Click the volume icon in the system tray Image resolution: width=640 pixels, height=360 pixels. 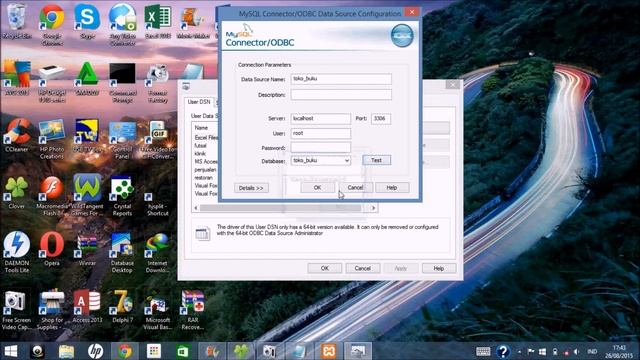pos(577,351)
